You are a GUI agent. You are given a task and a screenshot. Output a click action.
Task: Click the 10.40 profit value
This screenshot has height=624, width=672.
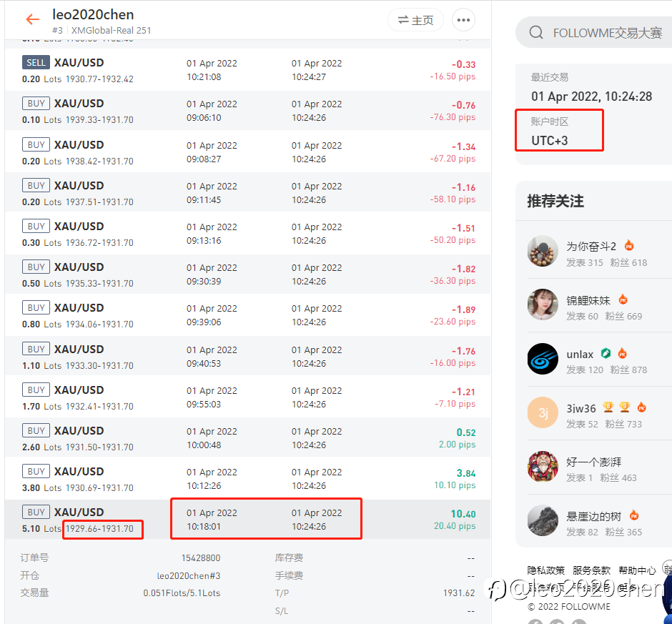pos(463,514)
